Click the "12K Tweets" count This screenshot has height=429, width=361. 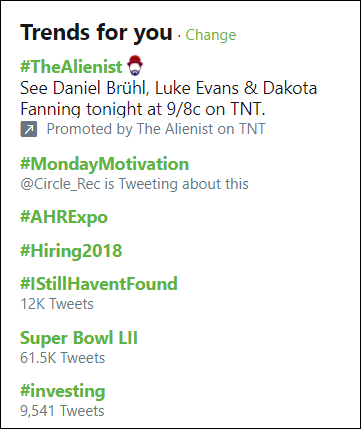(57, 304)
